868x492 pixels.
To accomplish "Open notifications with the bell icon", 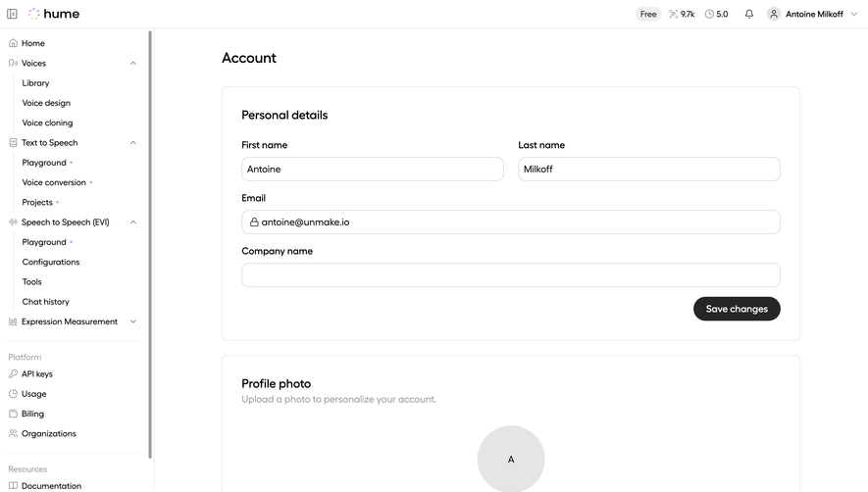I will pyautogui.click(x=749, y=14).
